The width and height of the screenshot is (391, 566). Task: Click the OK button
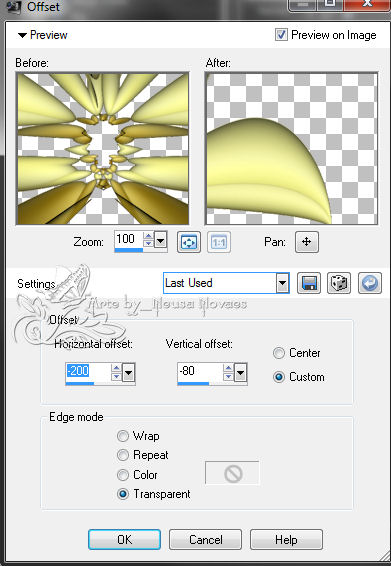[x=125, y=540]
